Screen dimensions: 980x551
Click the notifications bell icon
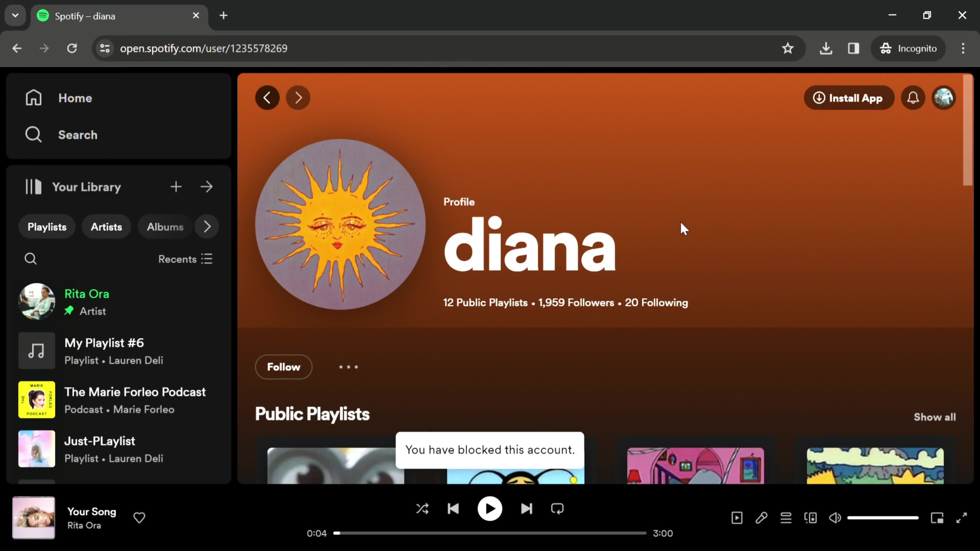coord(913,97)
